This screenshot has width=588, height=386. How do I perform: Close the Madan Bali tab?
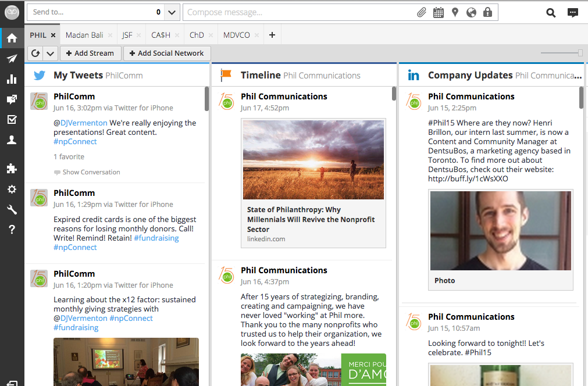(110, 35)
